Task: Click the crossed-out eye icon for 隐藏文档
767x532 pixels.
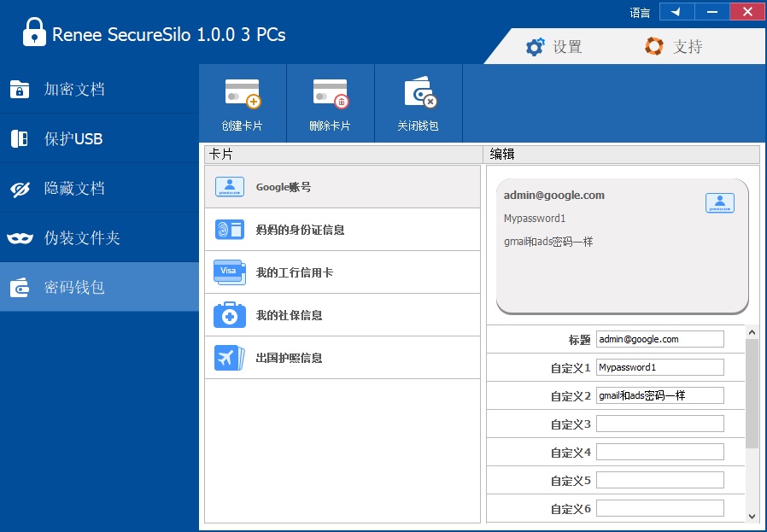Action: click(20, 189)
